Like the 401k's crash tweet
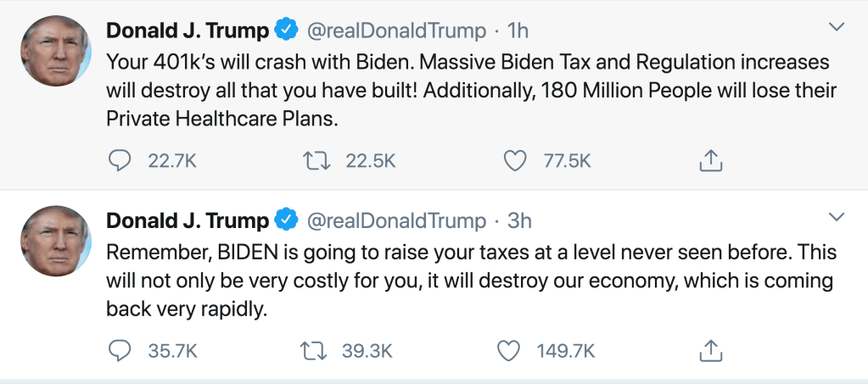 (515, 159)
